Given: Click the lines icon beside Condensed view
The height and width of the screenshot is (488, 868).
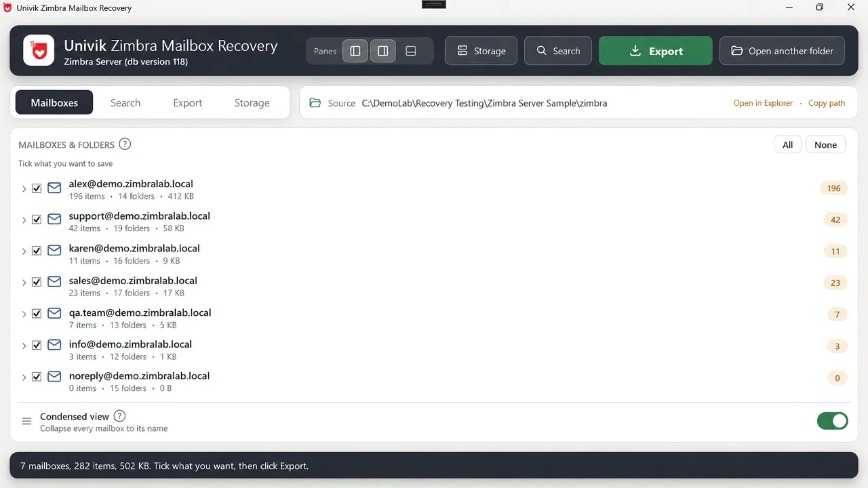Looking at the screenshot, I should click(x=26, y=422).
